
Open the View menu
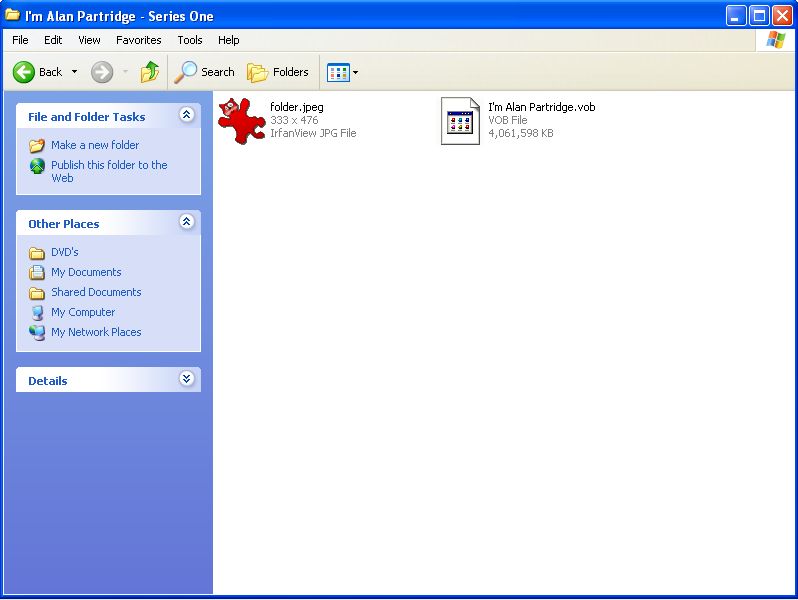(x=89, y=40)
